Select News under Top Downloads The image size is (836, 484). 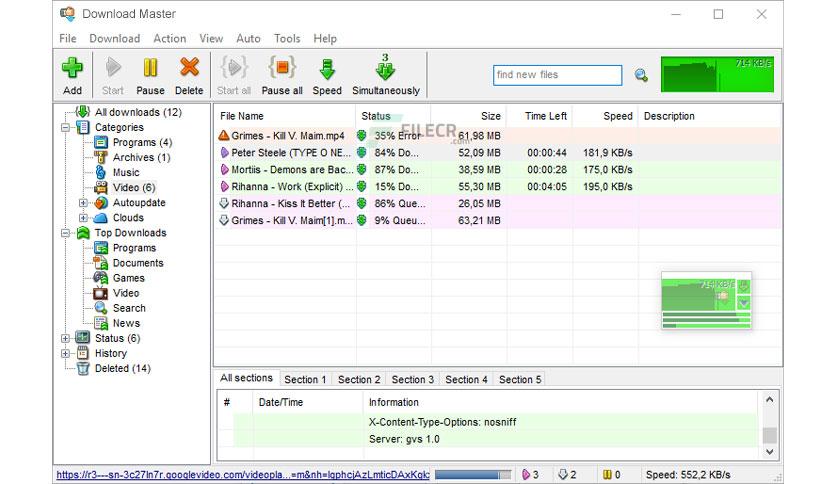pos(126,323)
